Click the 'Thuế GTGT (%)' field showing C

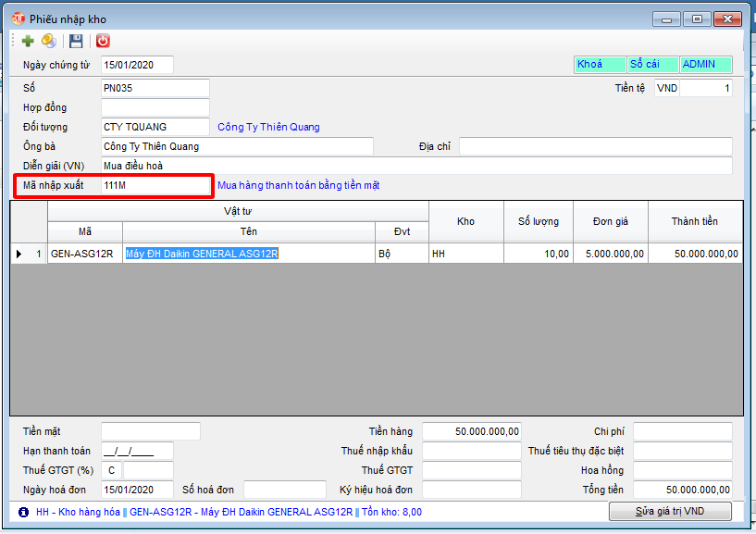pos(110,470)
